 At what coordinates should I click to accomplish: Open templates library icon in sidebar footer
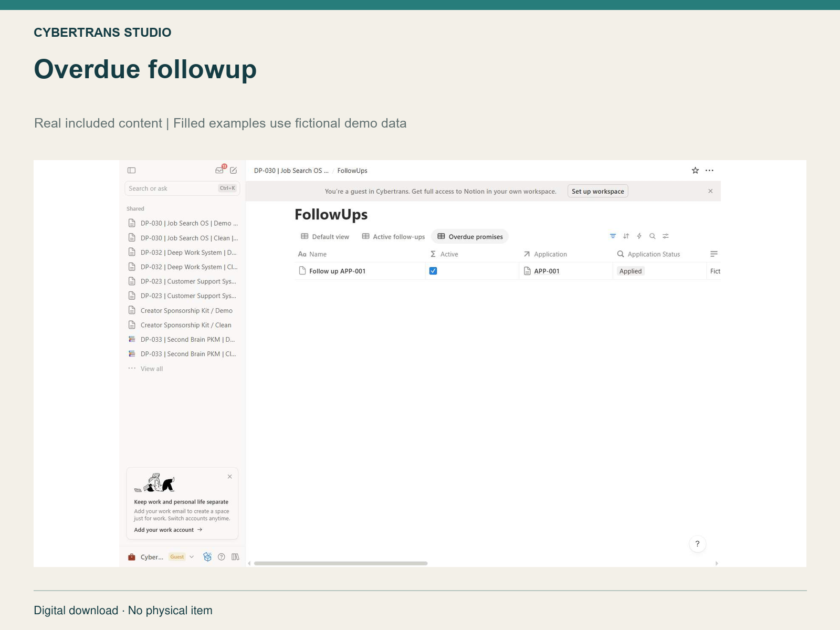235,557
